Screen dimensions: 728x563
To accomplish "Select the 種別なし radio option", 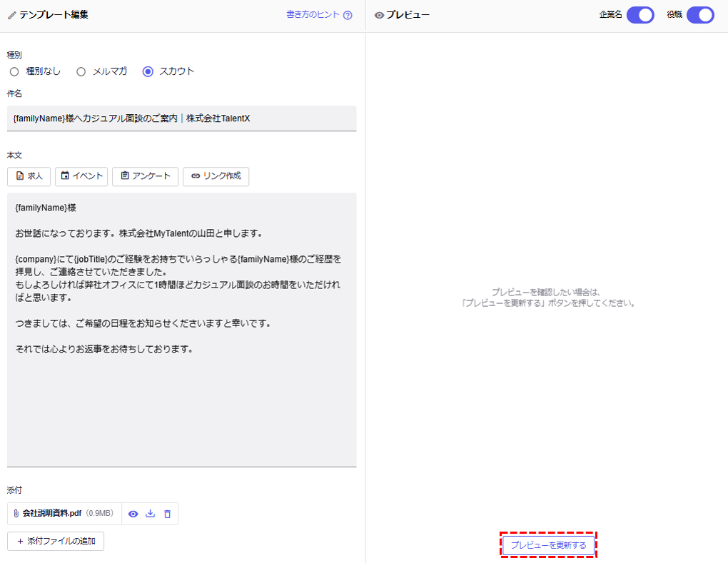I will click(14, 71).
